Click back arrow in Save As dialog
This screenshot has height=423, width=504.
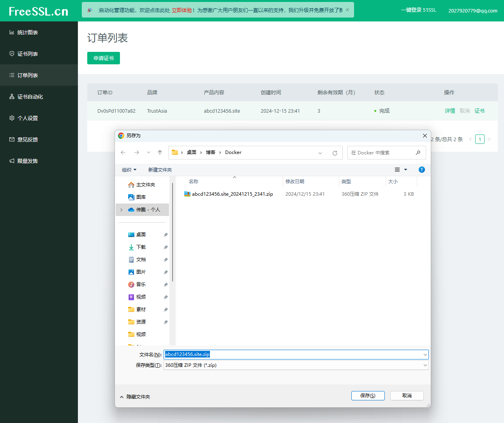(123, 152)
